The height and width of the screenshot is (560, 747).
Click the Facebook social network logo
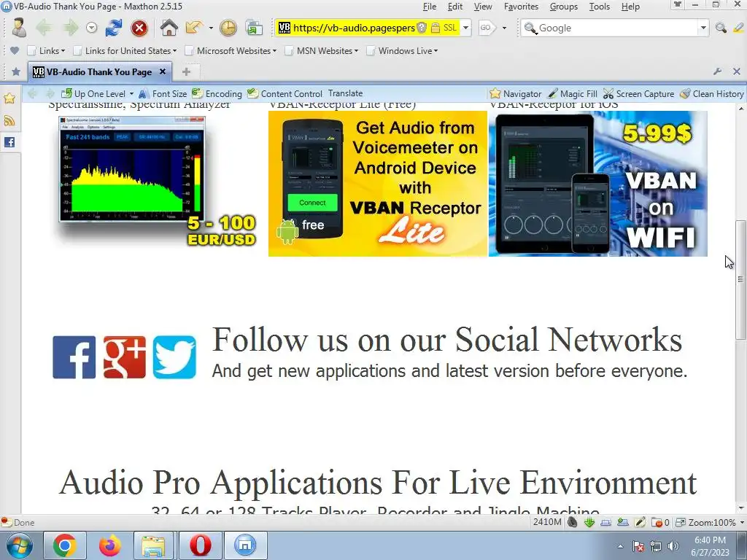coord(74,357)
